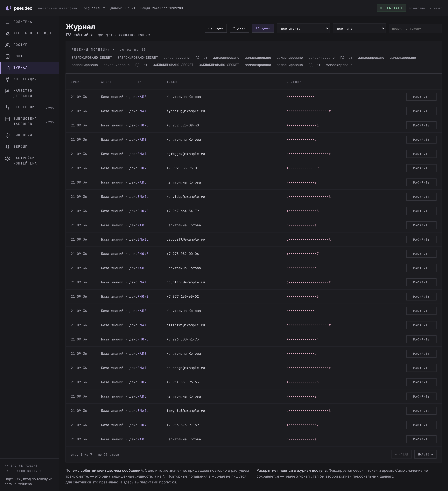Open the «все агенты» dropdown
Viewport: 448px width, 491px height.
coord(303,29)
